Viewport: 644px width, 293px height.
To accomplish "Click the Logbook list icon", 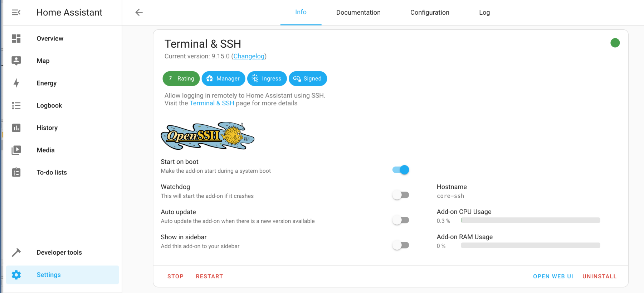I will pos(16,105).
